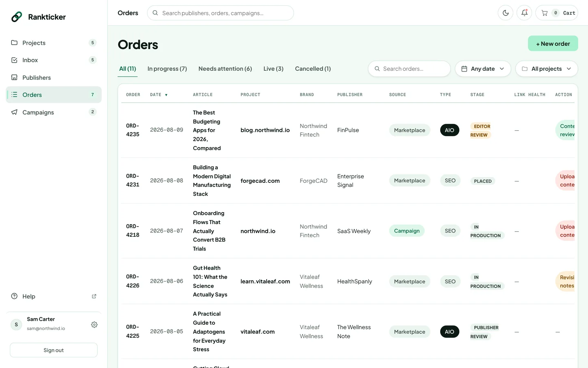This screenshot has height=368, width=588.
Task: Open the blog.northwind.io project link
Action: (x=265, y=130)
